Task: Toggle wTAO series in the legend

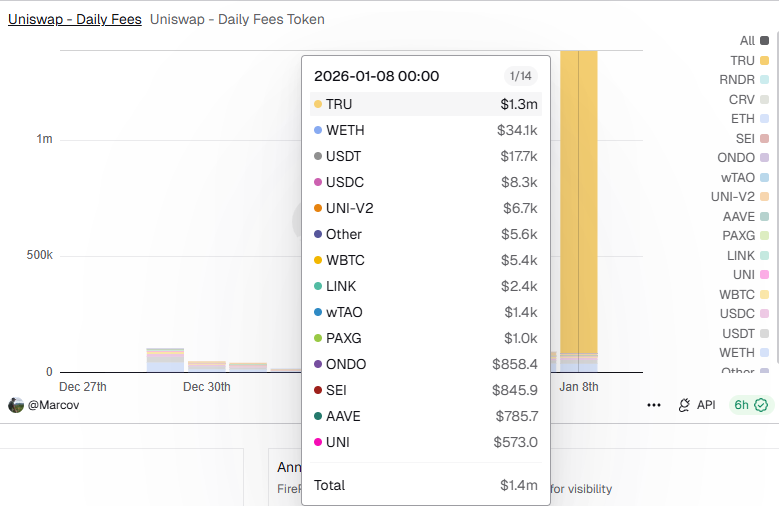Action: (x=739, y=177)
